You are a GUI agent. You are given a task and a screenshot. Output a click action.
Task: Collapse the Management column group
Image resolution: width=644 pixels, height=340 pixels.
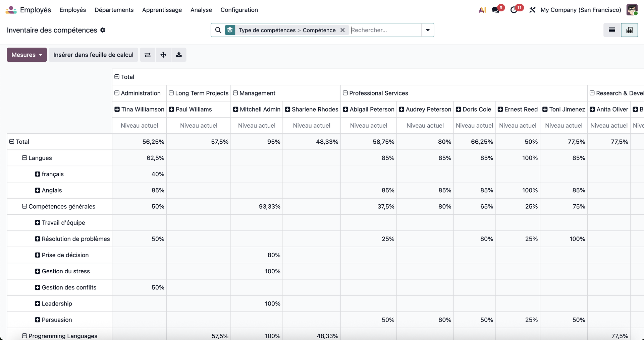pyautogui.click(x=235, y=93)
